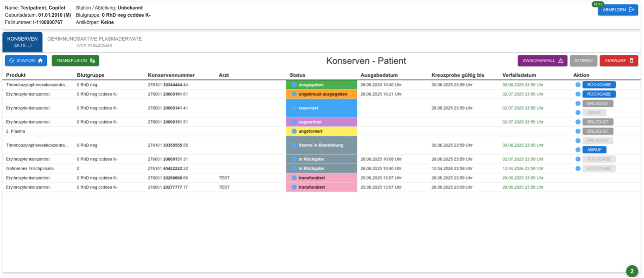Click info icon in purple zugeordnet status
This screenshot has width=644, height=278.
click(x=294, y=122)
